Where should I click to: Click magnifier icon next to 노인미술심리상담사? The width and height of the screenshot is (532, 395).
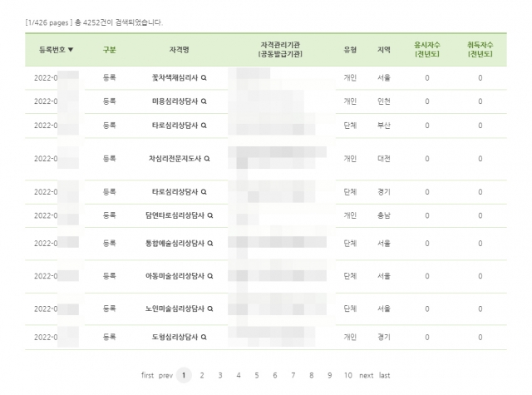[210, 309]
